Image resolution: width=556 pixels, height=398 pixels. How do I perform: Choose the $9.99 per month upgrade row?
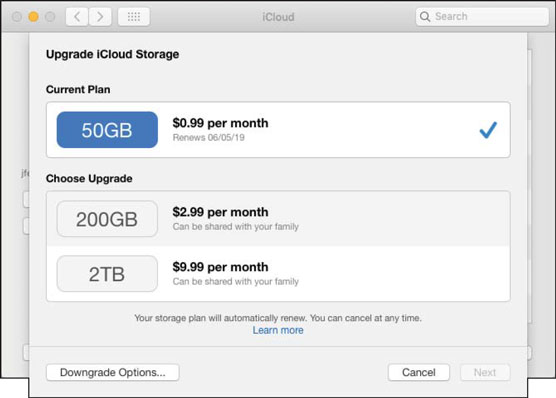click(x=278, y=274)
